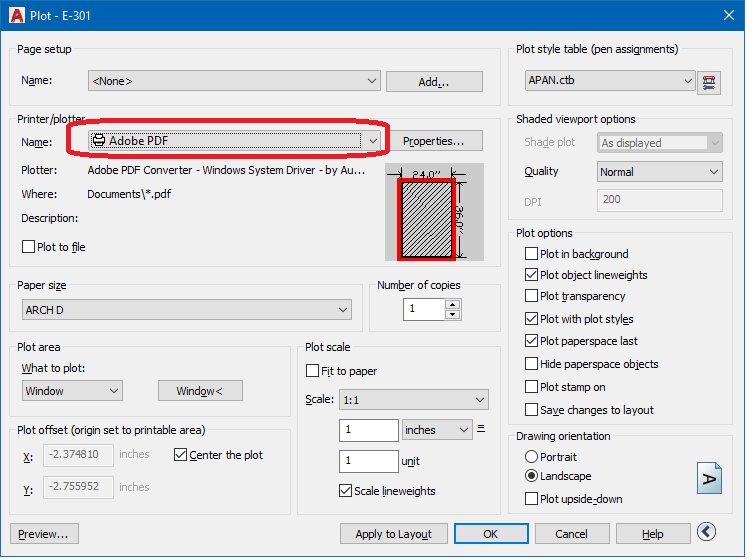Toggle Plot object lineweights checkbox
This screenshot has height=560, width=752.
point(531,275)
